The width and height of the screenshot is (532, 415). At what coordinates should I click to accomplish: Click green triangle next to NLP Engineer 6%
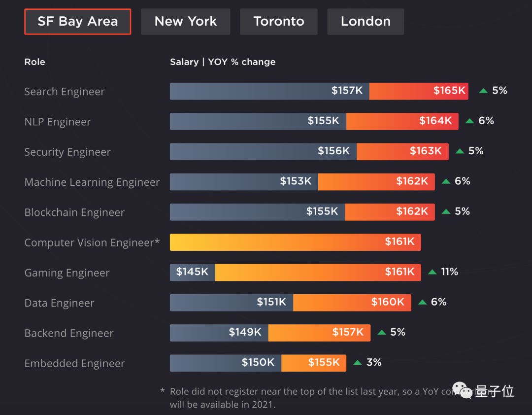pos(469,121)
